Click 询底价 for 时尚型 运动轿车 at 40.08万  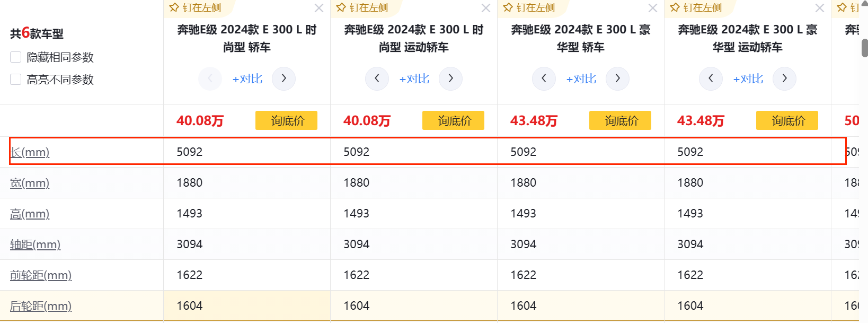(453, 120)
